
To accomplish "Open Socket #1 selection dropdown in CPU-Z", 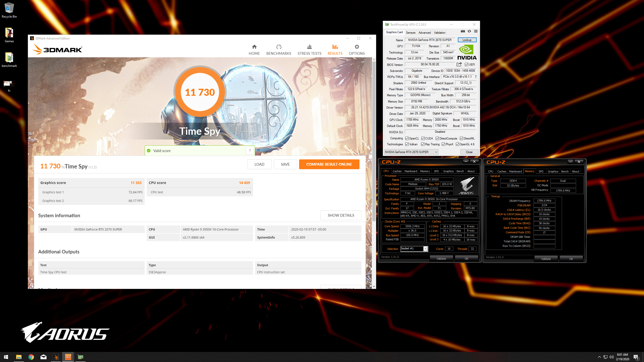I will 414,249.
